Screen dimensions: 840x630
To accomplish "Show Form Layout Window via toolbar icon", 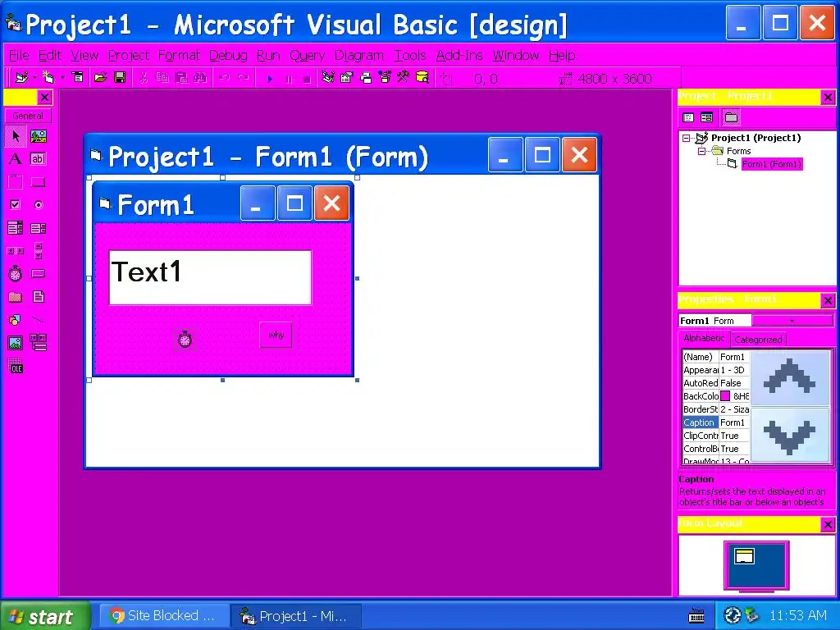I will 366,78.
